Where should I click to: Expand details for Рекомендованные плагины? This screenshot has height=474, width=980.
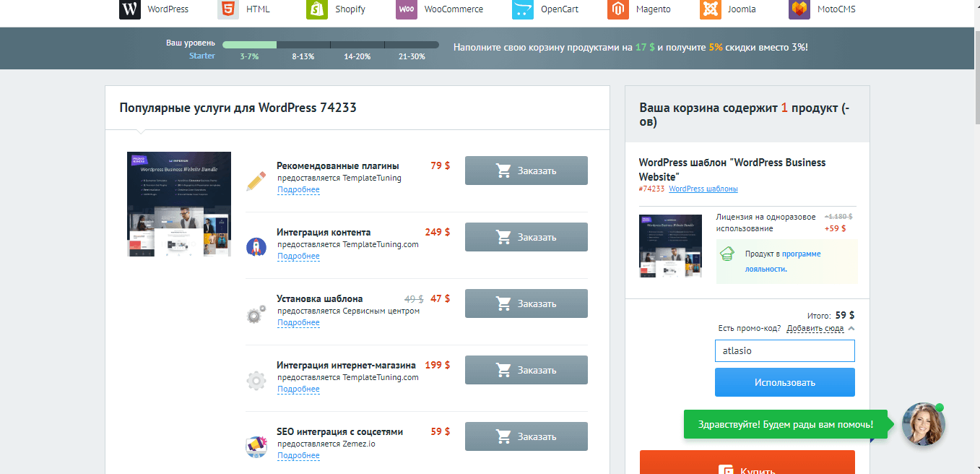298,190
